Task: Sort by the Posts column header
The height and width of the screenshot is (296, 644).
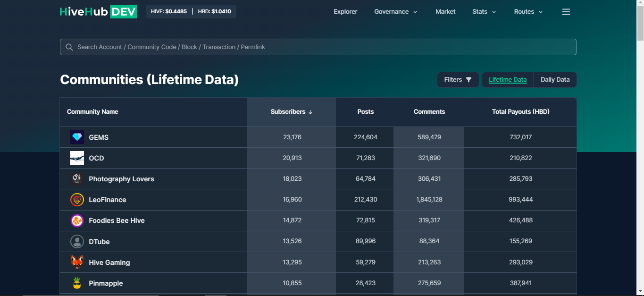Action: point(365,112)
